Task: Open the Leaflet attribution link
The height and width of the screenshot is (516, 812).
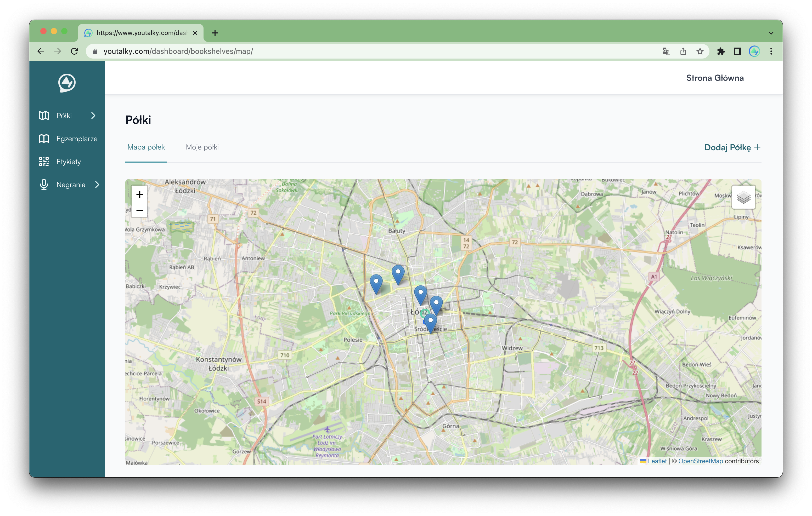Action: (x=657, y=461)
